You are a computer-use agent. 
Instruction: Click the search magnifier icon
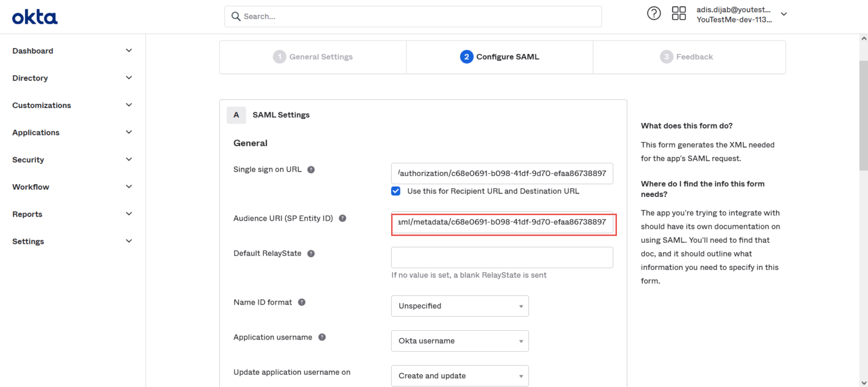pos(236,16)
